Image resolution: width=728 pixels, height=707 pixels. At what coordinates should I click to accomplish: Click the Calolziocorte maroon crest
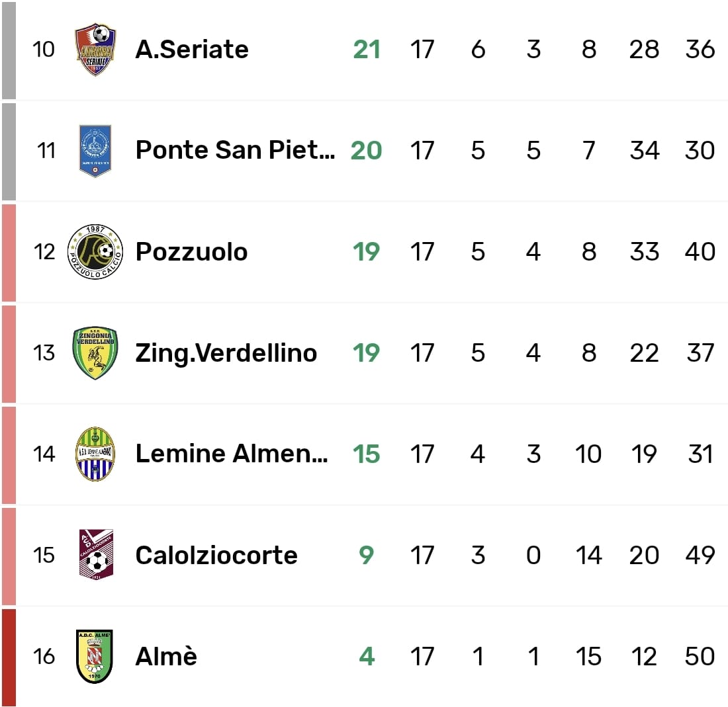(95, 556)
